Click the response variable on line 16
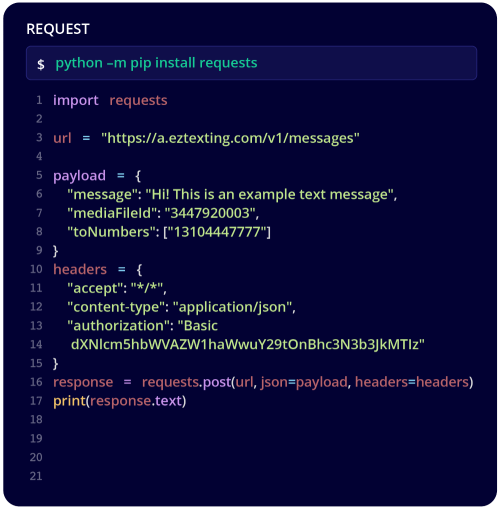 click(83, 382)
